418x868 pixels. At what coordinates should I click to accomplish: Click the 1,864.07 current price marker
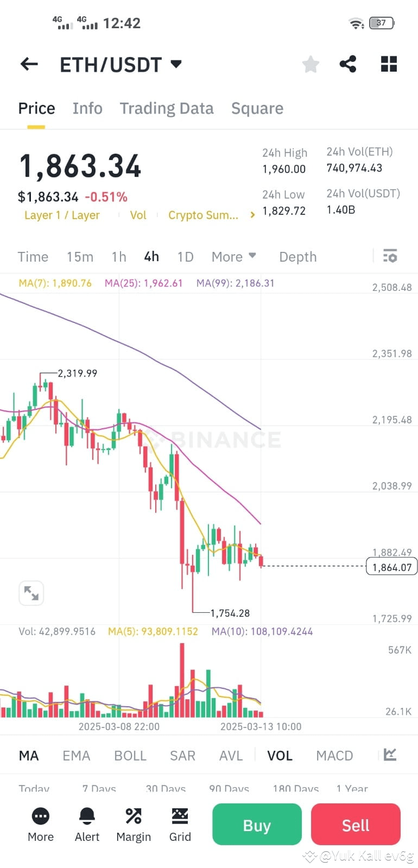click(391, 566)
